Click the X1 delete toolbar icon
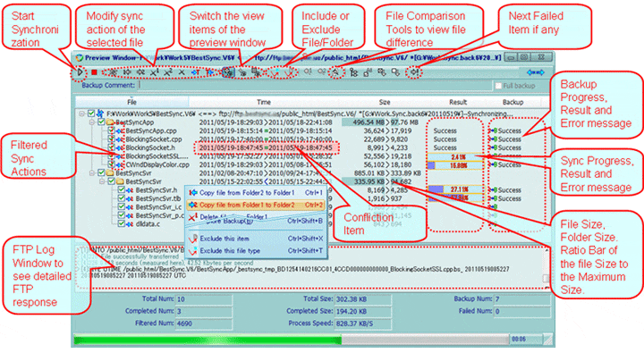The image size is (644, 353). pos(155,72)
